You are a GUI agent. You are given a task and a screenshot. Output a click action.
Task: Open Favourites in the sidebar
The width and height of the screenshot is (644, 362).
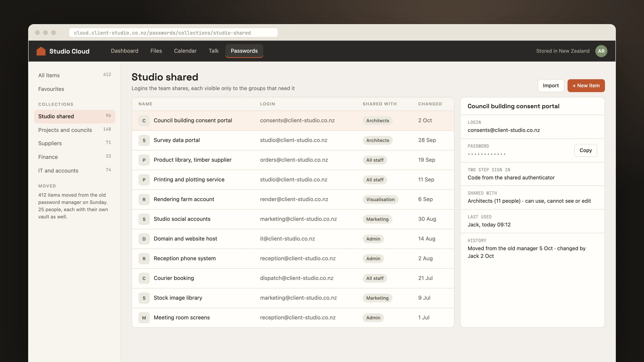click(x=74, y=89)
